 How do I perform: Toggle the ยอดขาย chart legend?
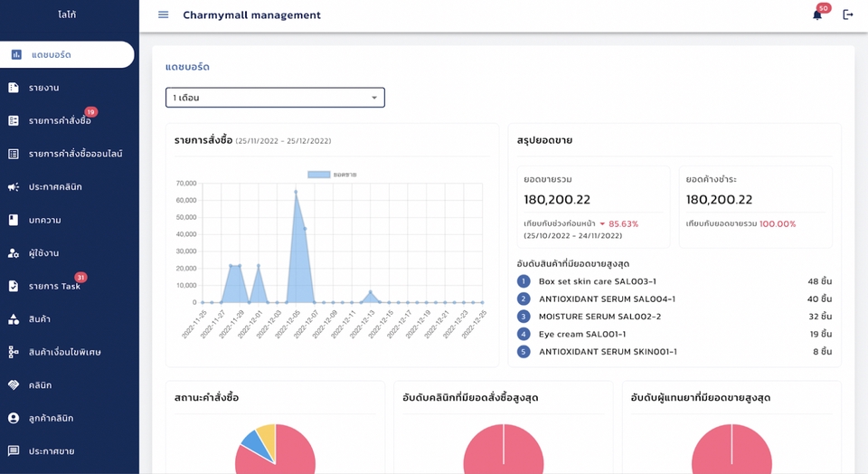(332, 175)
